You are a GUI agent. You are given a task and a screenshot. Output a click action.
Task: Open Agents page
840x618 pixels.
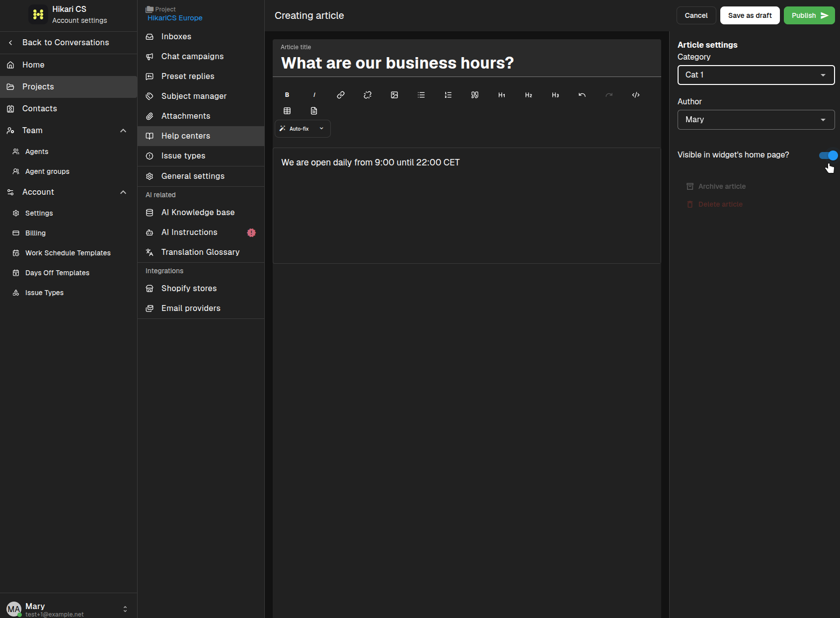click(69, 152)
